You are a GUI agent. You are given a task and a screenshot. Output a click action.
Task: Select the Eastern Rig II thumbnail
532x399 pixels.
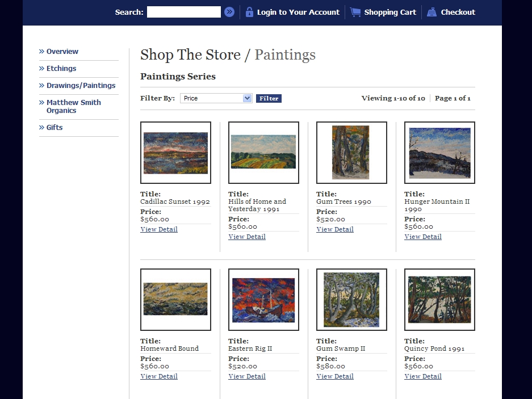[x=263, y=300]
